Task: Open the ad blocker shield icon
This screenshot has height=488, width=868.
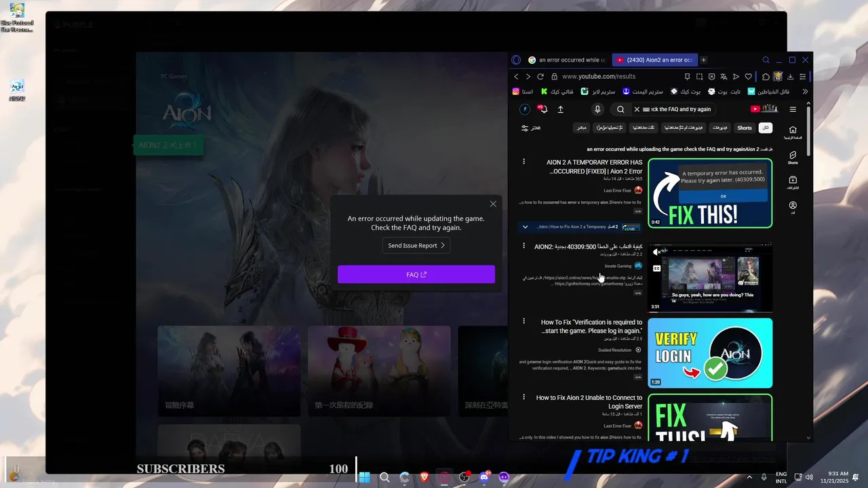Action: click(x=711, y=77)
